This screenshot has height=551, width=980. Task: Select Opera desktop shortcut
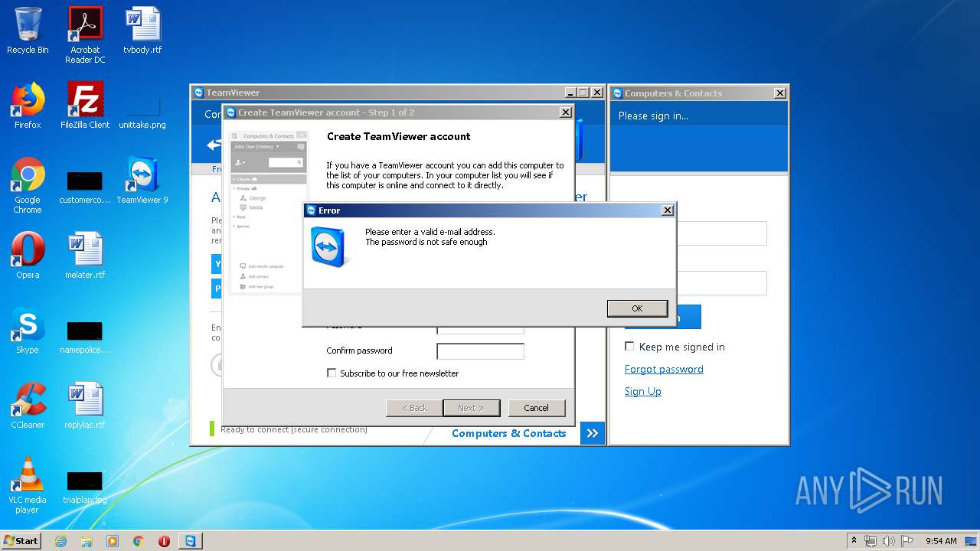coord(28,256)
